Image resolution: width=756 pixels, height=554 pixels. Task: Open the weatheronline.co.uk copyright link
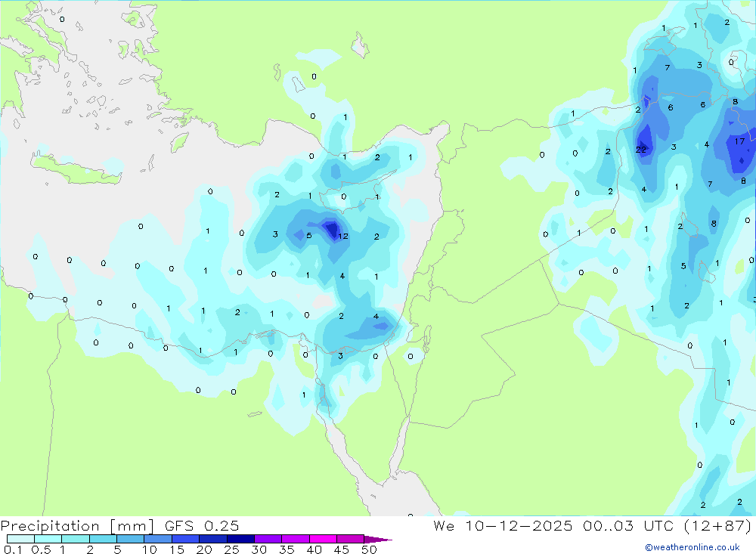(x=692, y=547)
